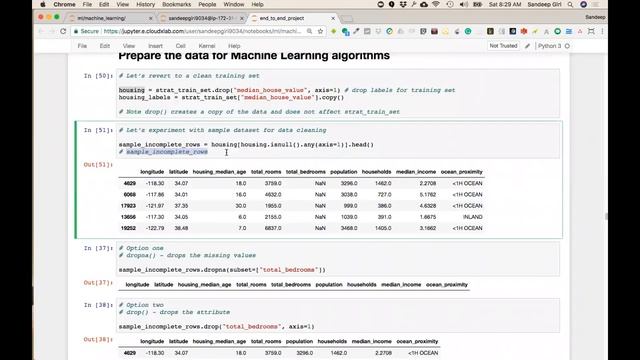Open the macOS History menu
This screenshot has height=360, width=640.
(145, 4)
